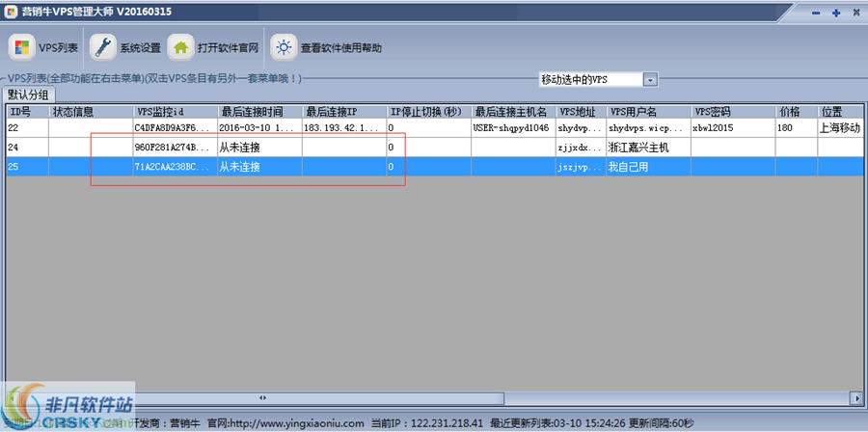Click the app logo in title bar
Screen dimensions: 868x432
[x=11, y=11]
